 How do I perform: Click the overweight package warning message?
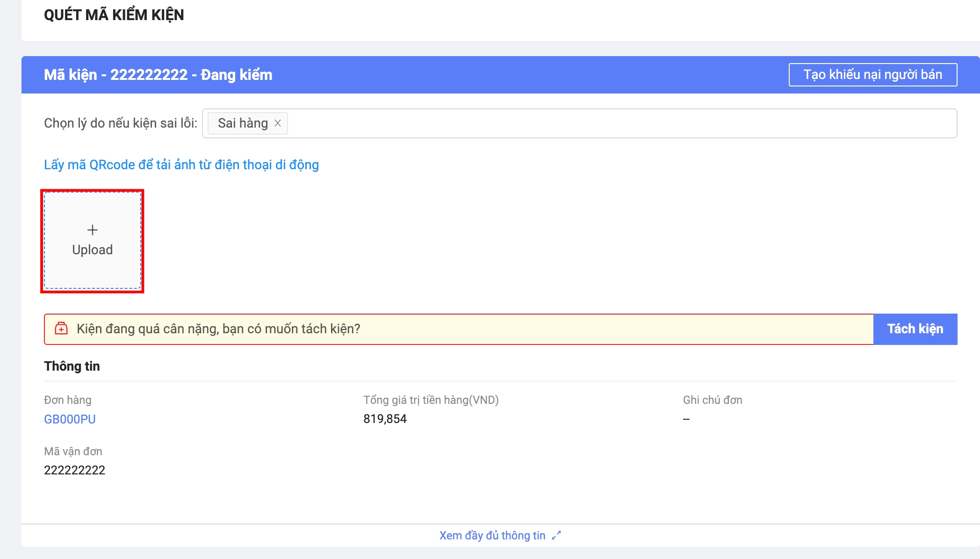coord(218,329)
